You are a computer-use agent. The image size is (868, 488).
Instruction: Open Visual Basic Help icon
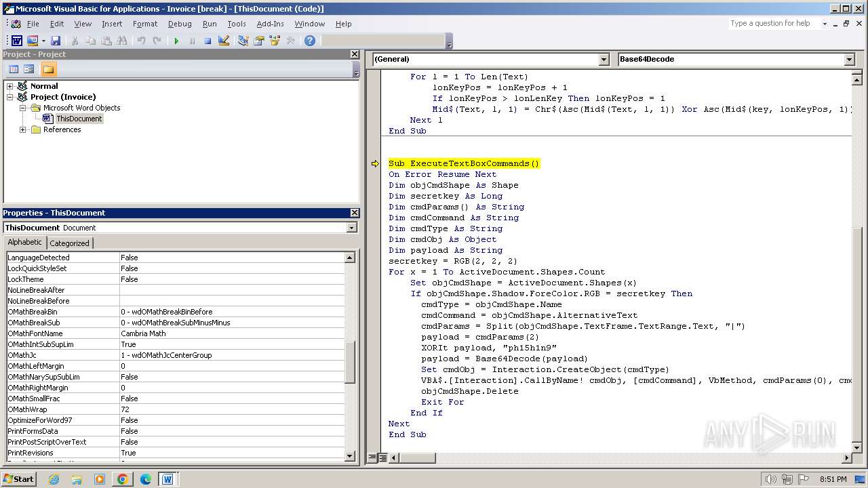[309, 41]
